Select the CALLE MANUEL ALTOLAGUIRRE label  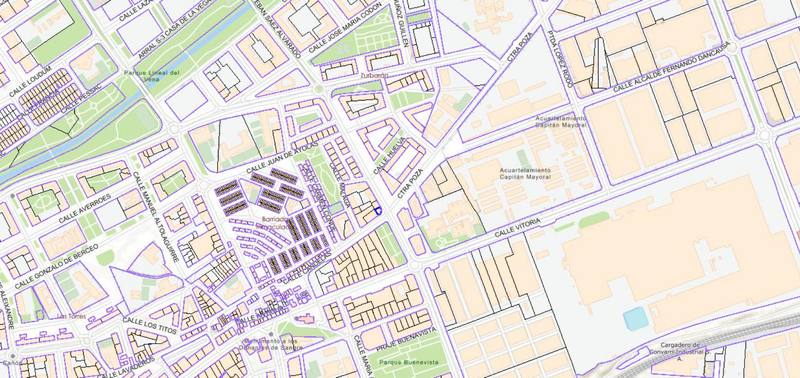156,217
